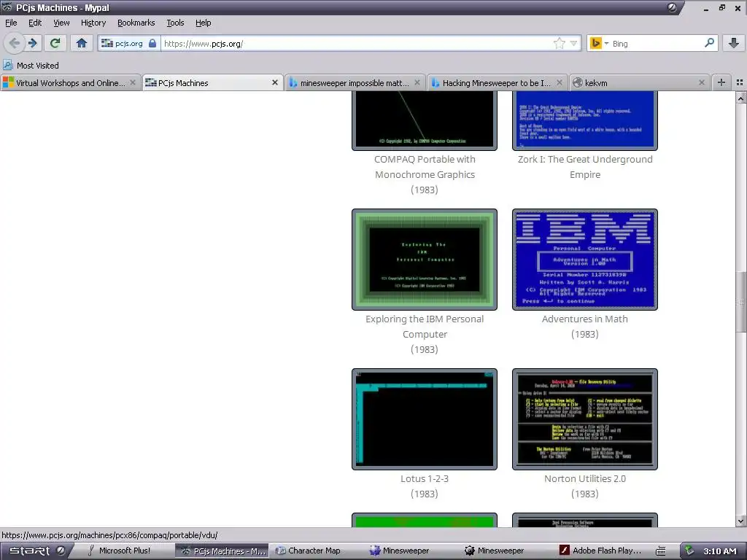This screenshot has height=560, width=747.
Task: Show all tabs list grid icon
Action: coord(740,82)
